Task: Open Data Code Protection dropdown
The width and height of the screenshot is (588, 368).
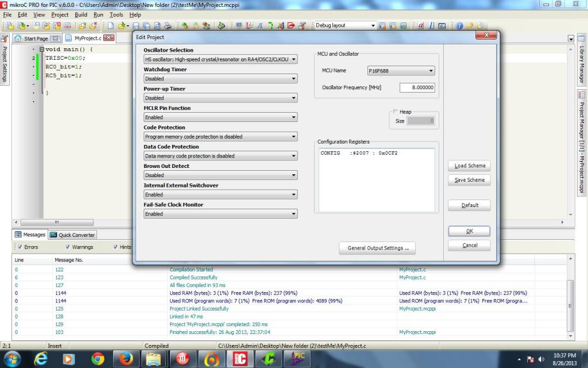Action: coord(220,156)
